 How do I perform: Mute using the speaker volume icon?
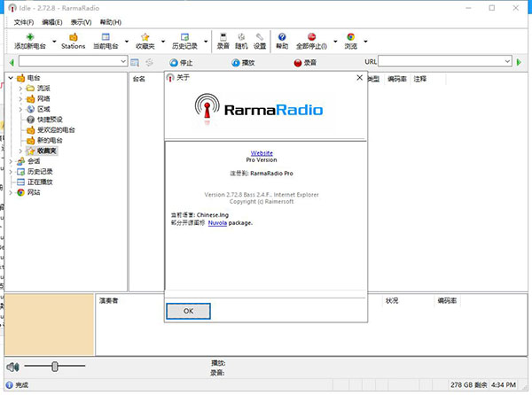click(x=13, y=367)
